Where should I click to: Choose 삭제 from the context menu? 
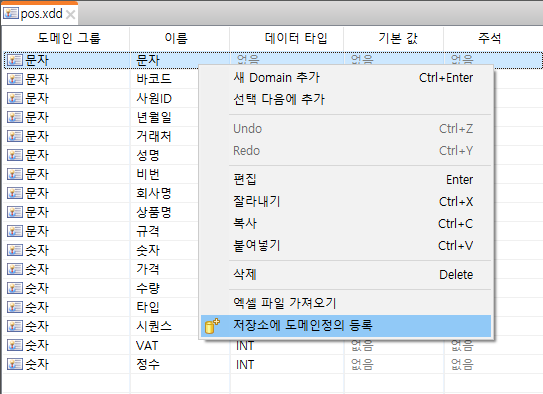tap(346, 275)
